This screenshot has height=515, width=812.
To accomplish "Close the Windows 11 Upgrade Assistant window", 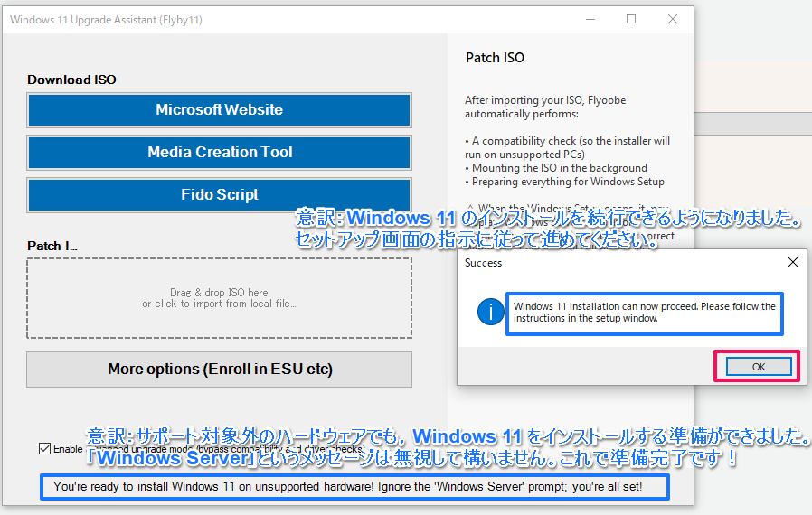I will tap(672, 20).
